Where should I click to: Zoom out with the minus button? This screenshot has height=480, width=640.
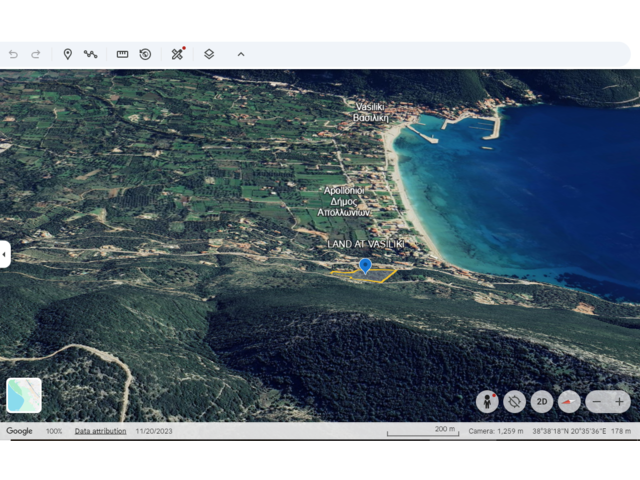[x=597, y=401]
